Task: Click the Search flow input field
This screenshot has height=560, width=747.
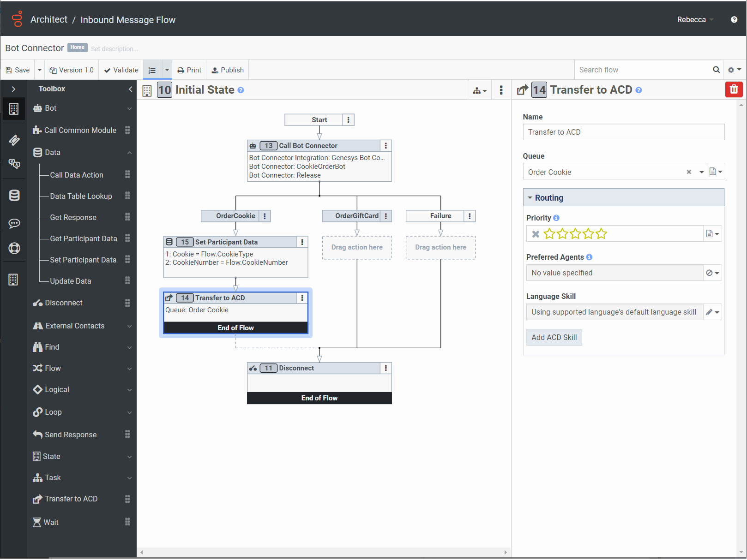Action: [642, 70]
